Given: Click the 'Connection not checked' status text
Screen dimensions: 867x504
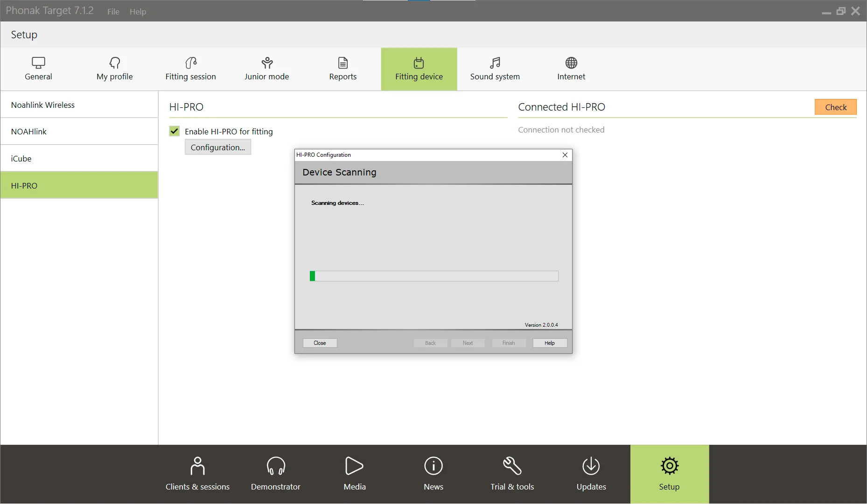Looking at the screenshot, I should click(x=561, y=130).
